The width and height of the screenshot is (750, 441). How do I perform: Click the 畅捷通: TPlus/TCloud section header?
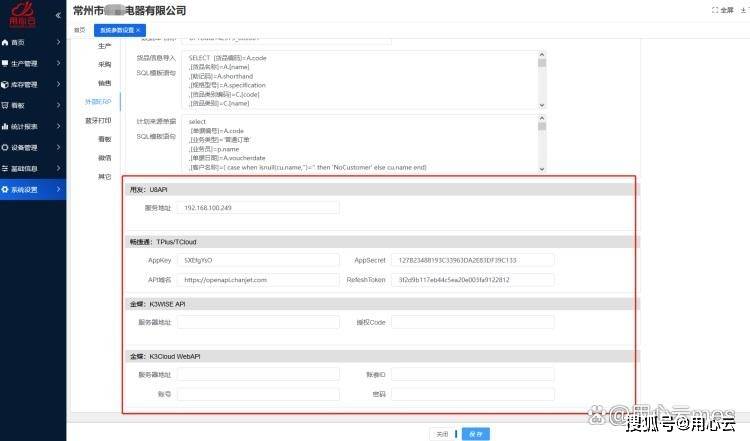coord(381,242)
